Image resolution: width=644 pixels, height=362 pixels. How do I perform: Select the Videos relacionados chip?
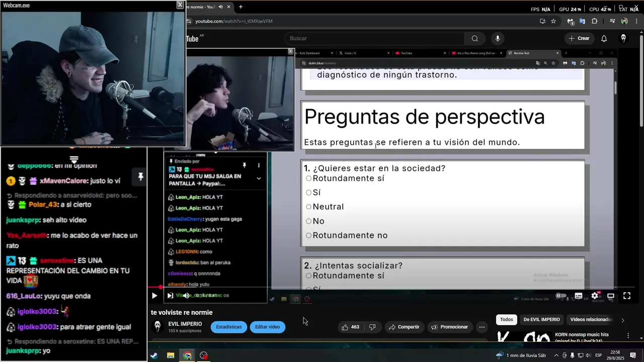(591, 319)
